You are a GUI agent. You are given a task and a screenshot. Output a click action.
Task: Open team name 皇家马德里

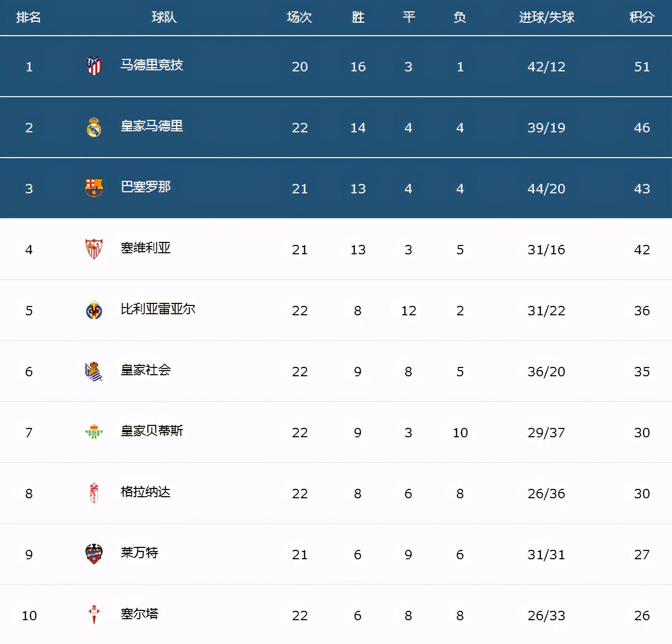(151, 126)
